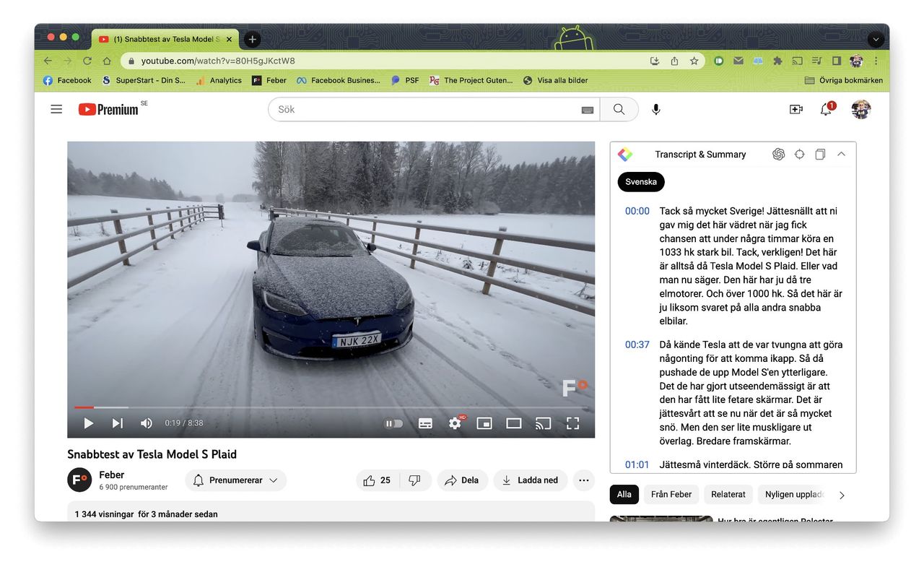Open the player settings gear
Viewport: 924px width, 567px height.
(x=455, y=423)
